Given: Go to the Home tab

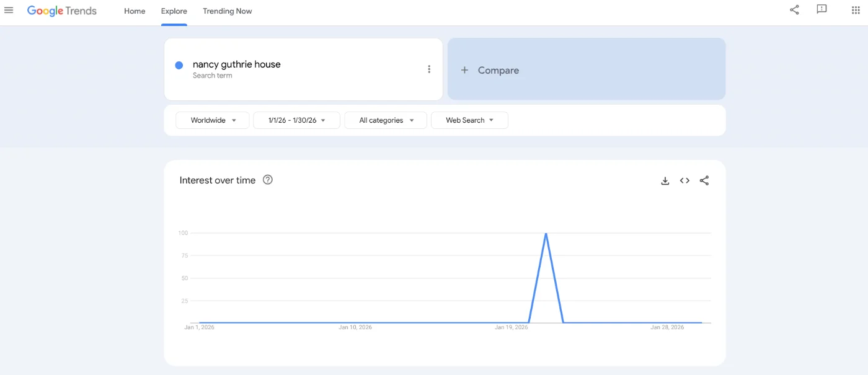Looking at the screenshot, I should click(x=135, y=11).
